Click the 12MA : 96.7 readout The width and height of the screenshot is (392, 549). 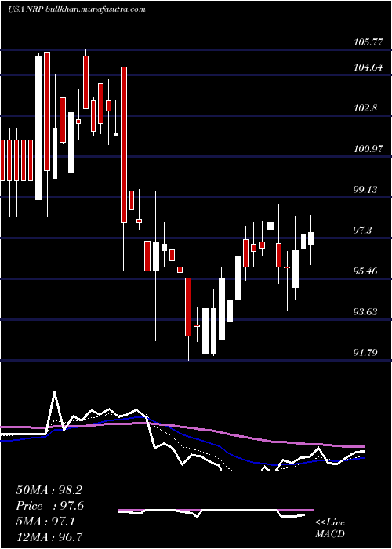[x=49, y=536]
